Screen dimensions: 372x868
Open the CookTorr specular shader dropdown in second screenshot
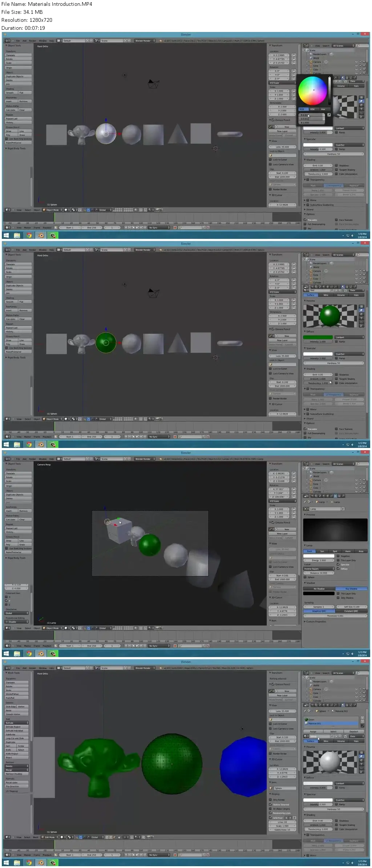pos(349,354)
